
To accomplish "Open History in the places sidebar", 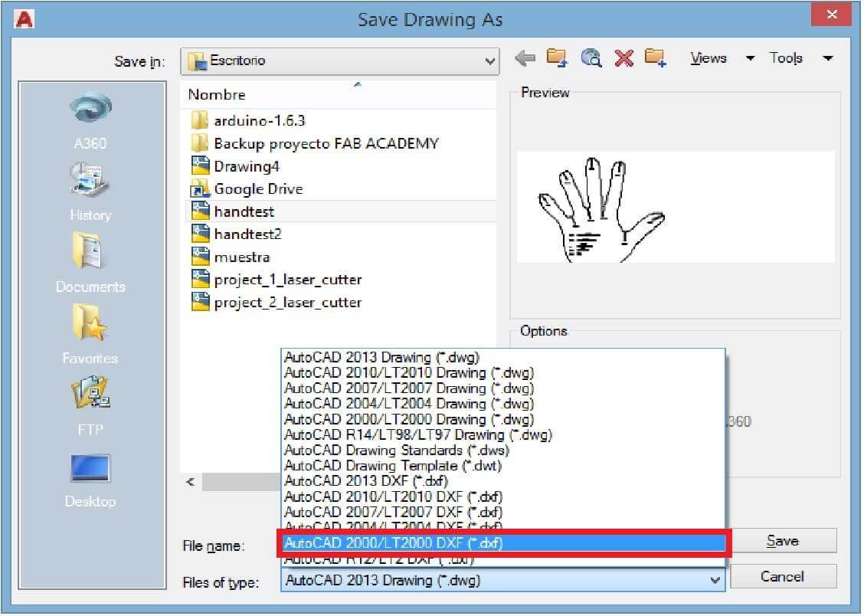I will 90,192.
